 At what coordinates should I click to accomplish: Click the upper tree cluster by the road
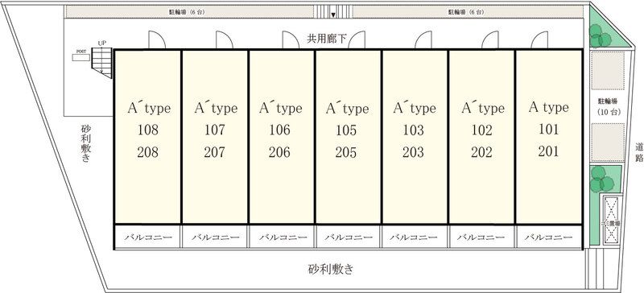[x=600, y=35]
